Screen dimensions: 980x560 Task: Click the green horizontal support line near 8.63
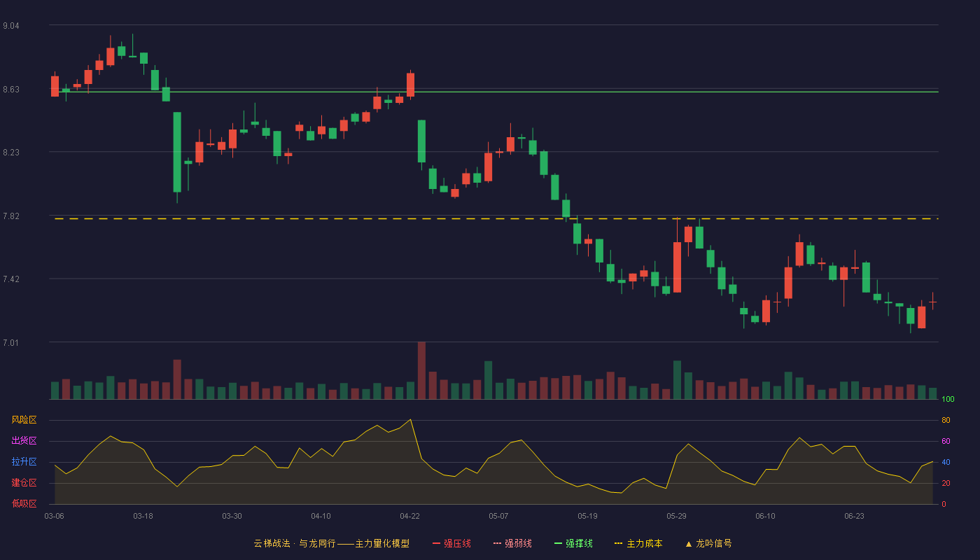[x=496, y=92]
